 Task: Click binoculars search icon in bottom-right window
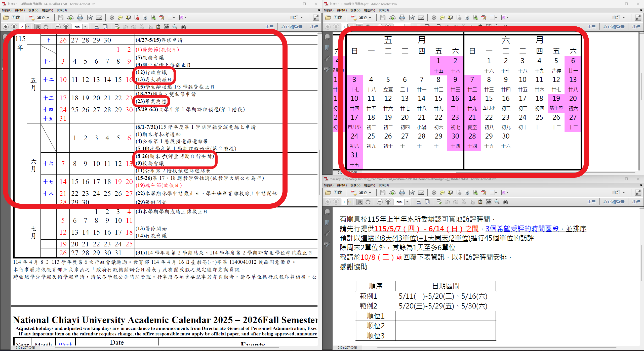point(505,202)
